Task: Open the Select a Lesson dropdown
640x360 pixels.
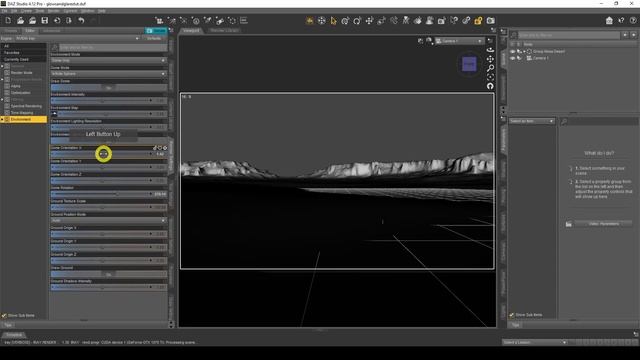Action: click(x=535, y=342)
